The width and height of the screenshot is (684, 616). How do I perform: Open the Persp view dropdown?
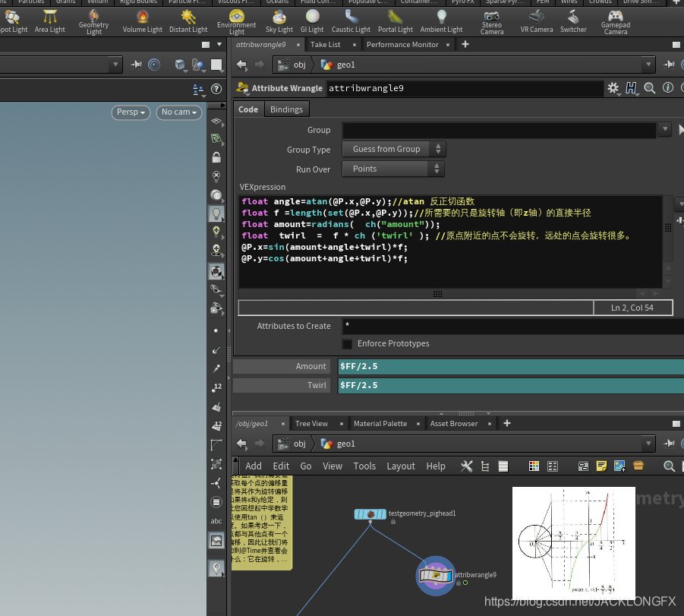pos(131,112)
